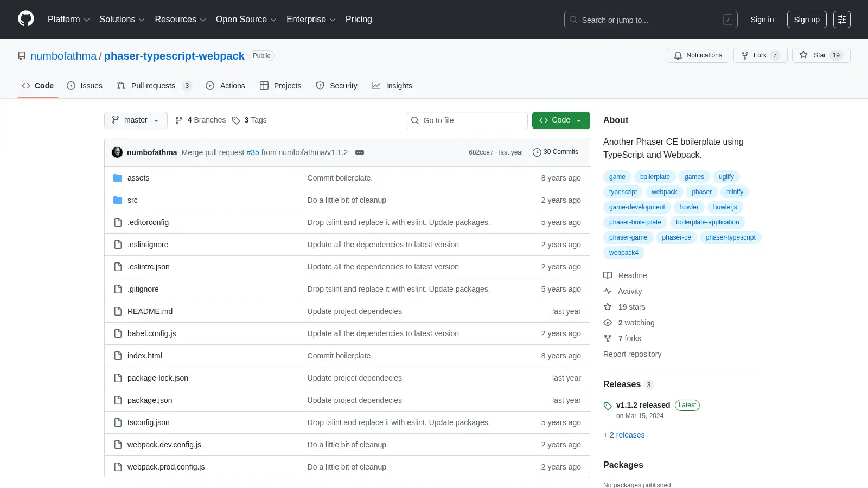Open the assets folder icon
Image resolution: width=868 pixels, height=488 pixels.
click(118, 178)
